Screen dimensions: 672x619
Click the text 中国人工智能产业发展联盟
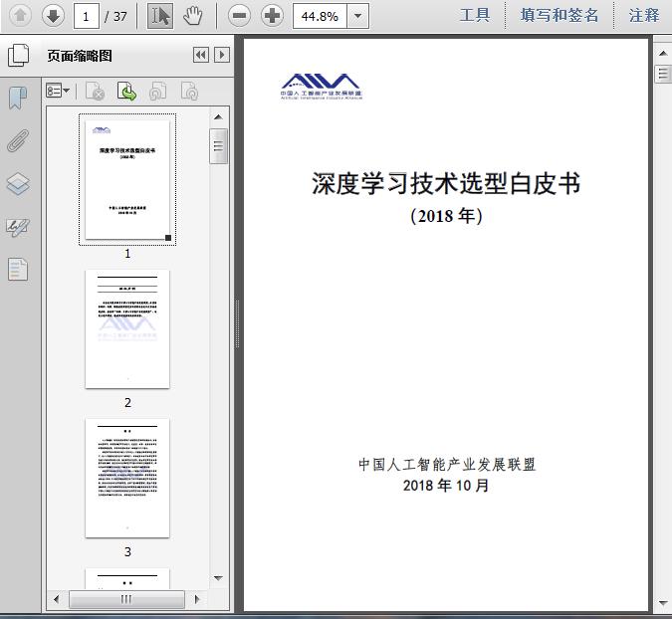pyautogui.click(x=447, y=465)
